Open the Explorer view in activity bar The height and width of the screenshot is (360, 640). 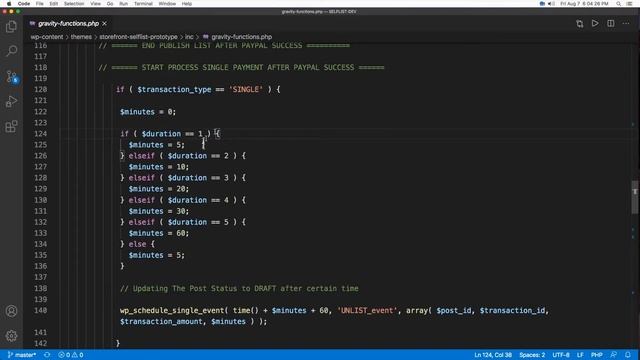pos(11,27)
